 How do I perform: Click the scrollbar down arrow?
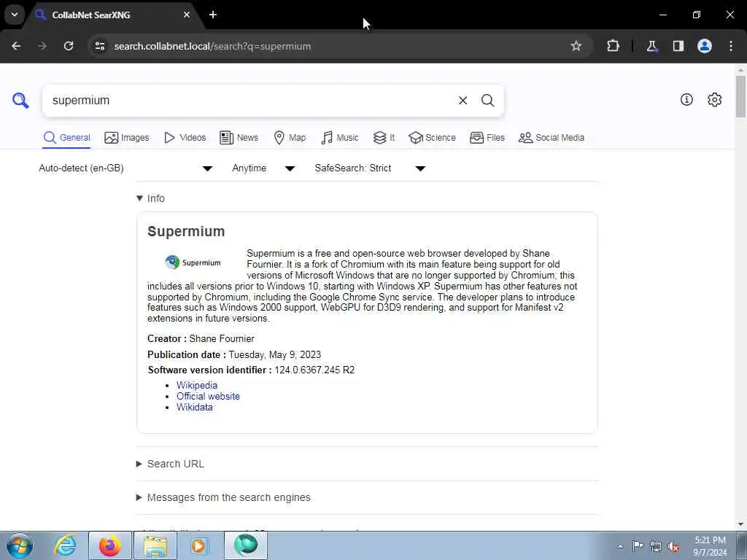[740, 524]
